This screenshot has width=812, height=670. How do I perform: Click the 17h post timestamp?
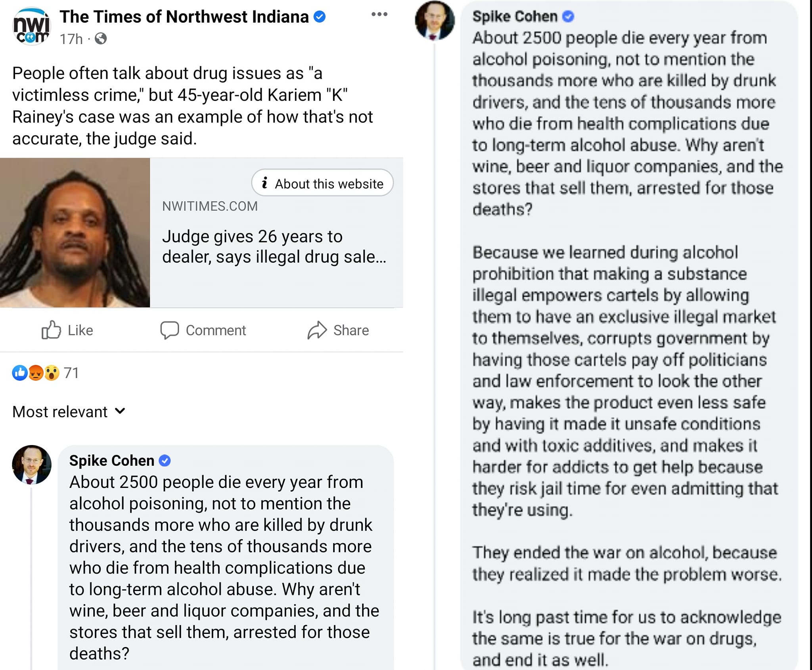71,39
